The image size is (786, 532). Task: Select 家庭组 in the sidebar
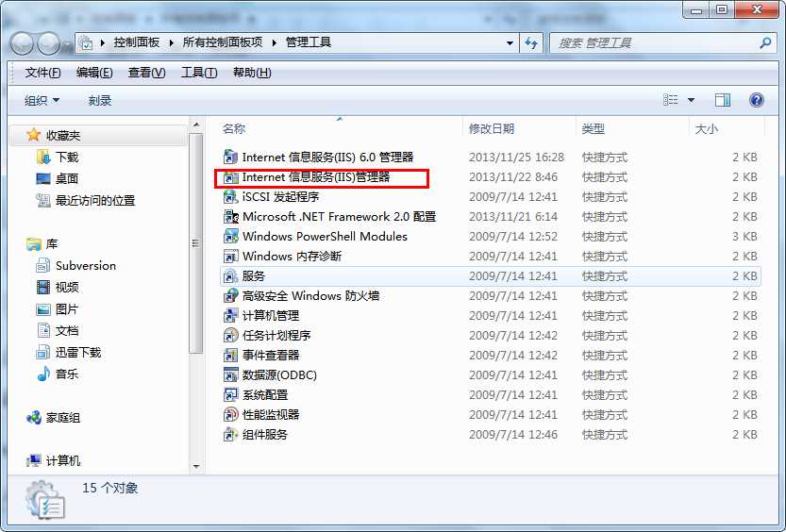(53, 417)
